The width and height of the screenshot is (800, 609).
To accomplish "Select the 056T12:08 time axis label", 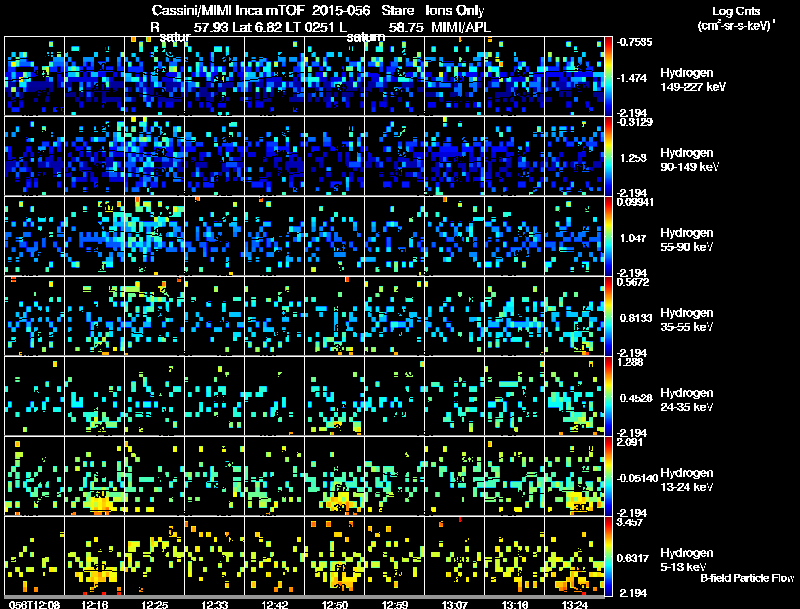I will (x=34, y=604).
